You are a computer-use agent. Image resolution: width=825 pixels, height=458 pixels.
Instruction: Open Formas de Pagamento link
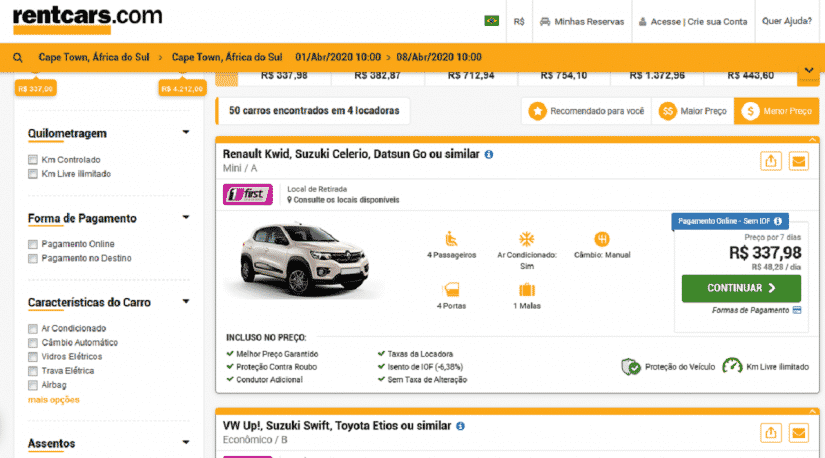(757, 311)
